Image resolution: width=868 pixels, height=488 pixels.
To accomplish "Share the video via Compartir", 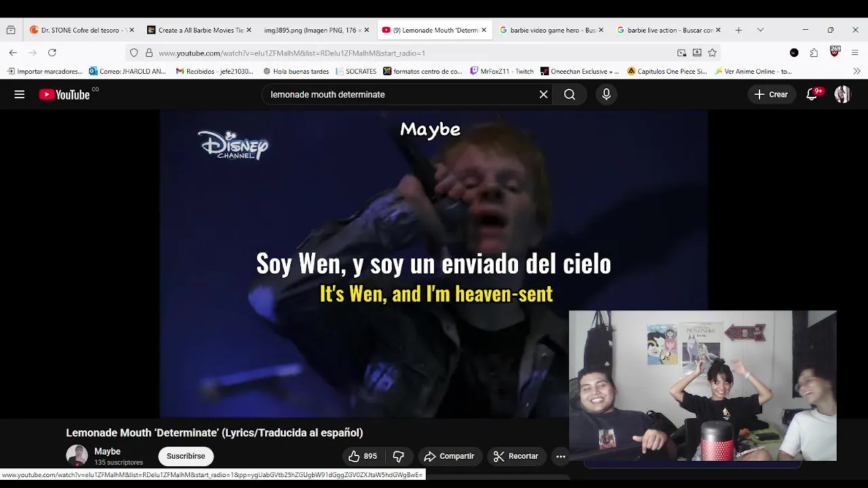I will 449,456.
